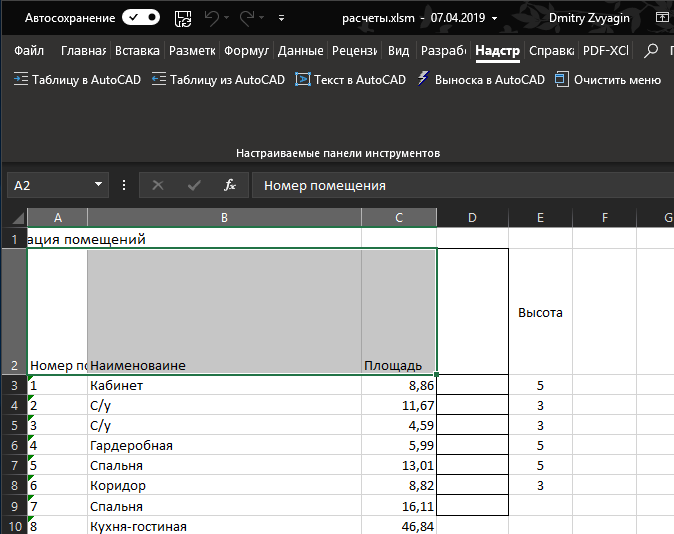This screenshot has width=674, height=534.
Task: Click the Select All corner triangle
Action: [x=17, y=218]
